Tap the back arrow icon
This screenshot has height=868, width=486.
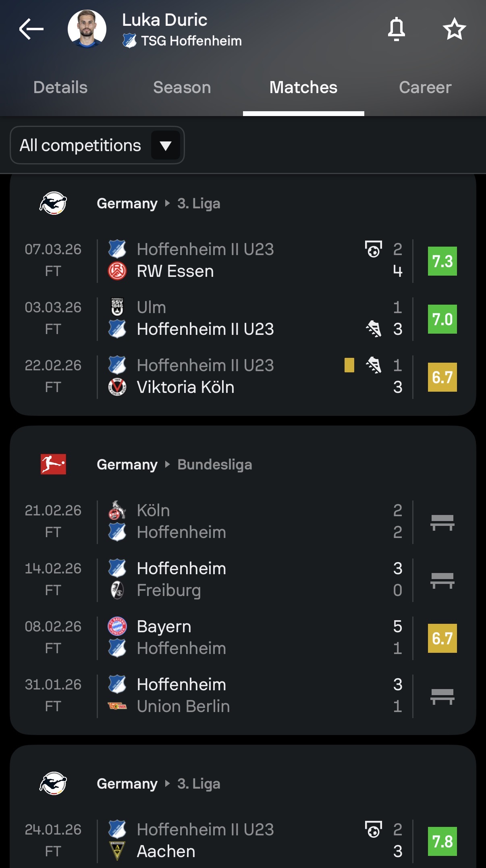tap(31, 29)
